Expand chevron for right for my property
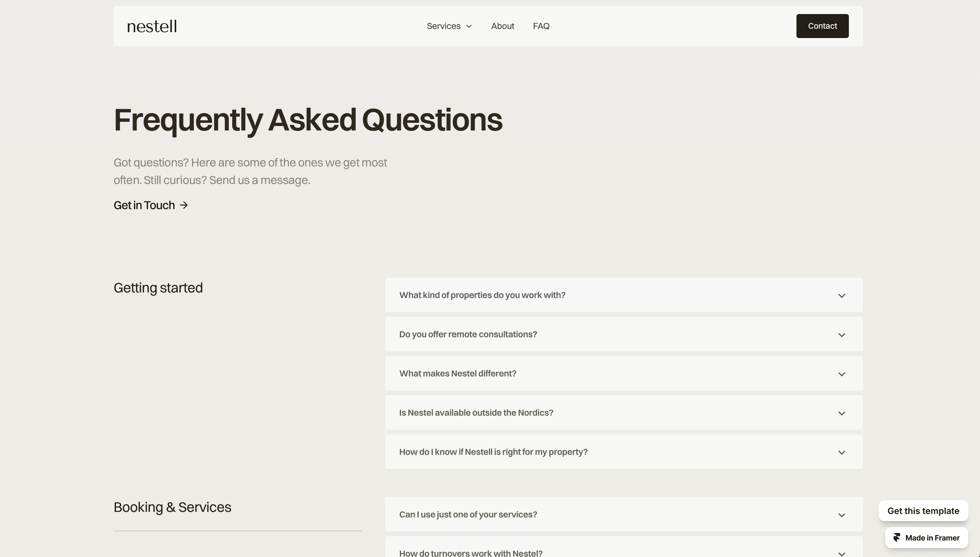The width and height of the screenshot is (980, 557). click(842, 453)
